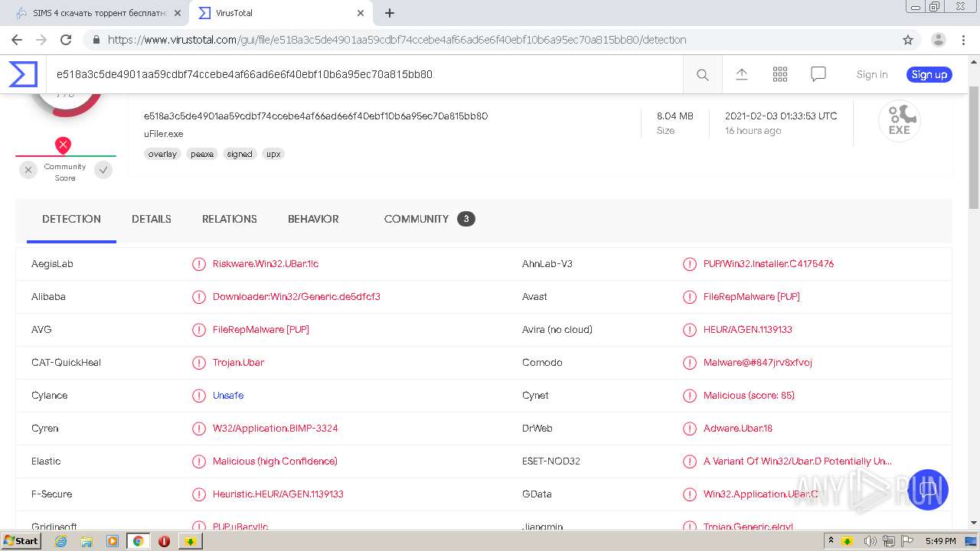
Task: Click W32/Application.BIMP-3324 result
Action: click(x=276, y=429)
